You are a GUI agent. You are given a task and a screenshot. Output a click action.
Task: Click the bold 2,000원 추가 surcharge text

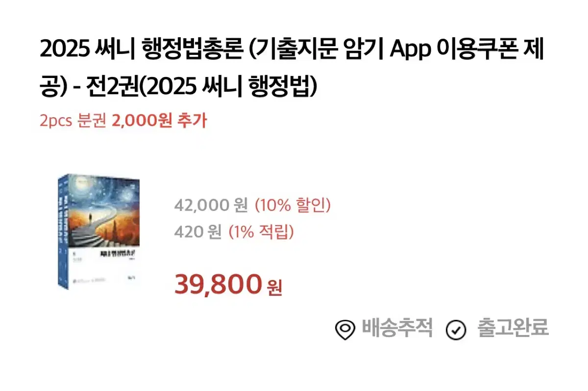point(159,121)
